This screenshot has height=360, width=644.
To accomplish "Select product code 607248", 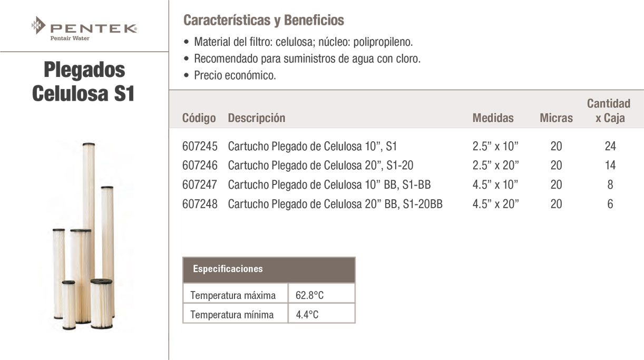I will pyautogui.click(x=200, y=204).
